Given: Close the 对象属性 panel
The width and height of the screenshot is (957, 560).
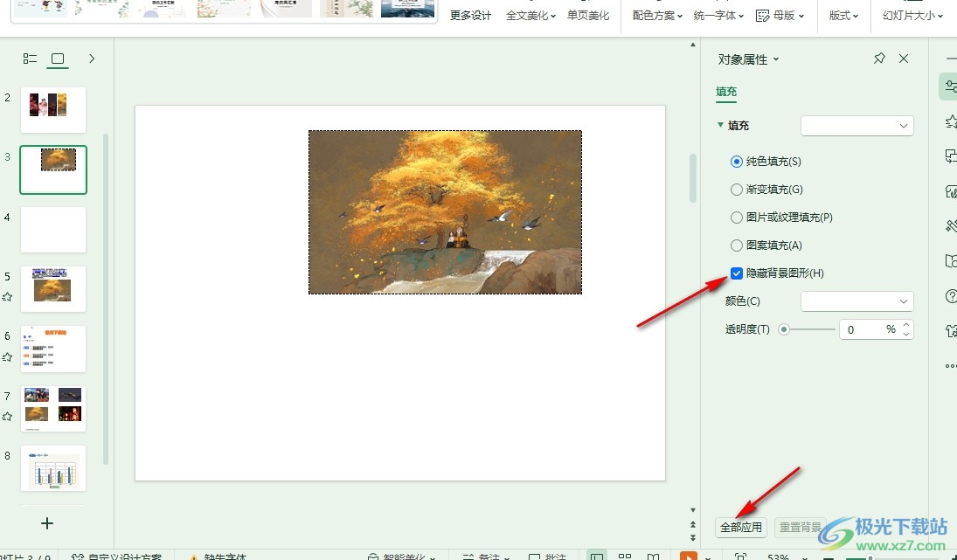Looking at the screenshot, I should coord(904,59).
